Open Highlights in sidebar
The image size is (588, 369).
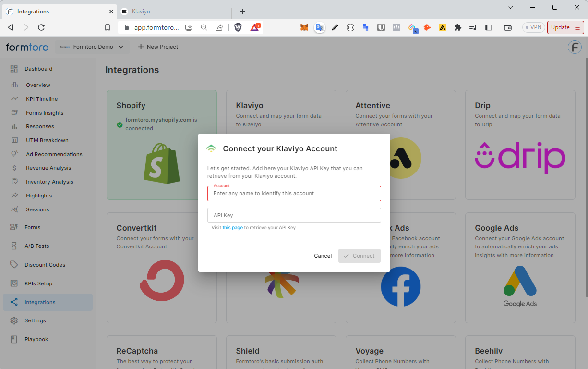coord(39,196)
